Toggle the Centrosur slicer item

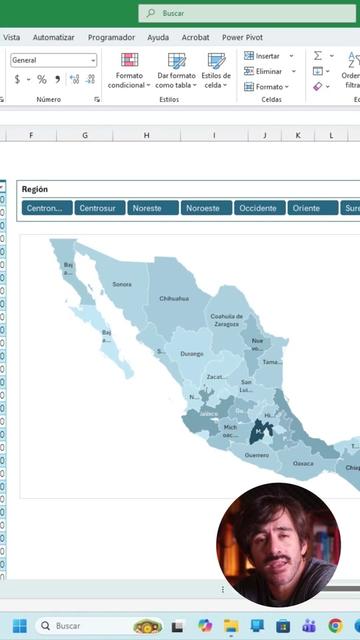click(x=100, y=208)
